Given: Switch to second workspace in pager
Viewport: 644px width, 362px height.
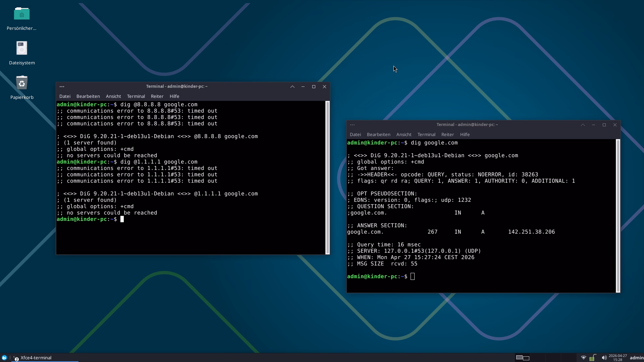Looking at the screenshot, I should click(538, 358).
